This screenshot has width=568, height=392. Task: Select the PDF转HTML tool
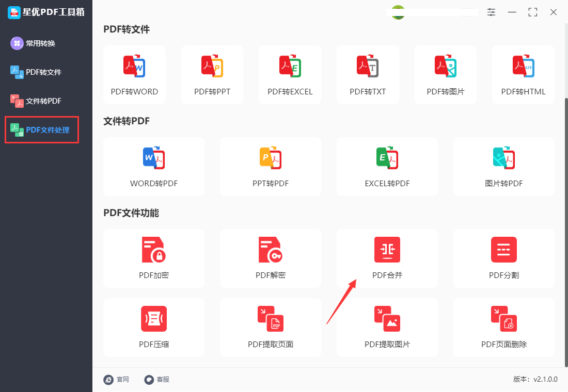[523, 75]
